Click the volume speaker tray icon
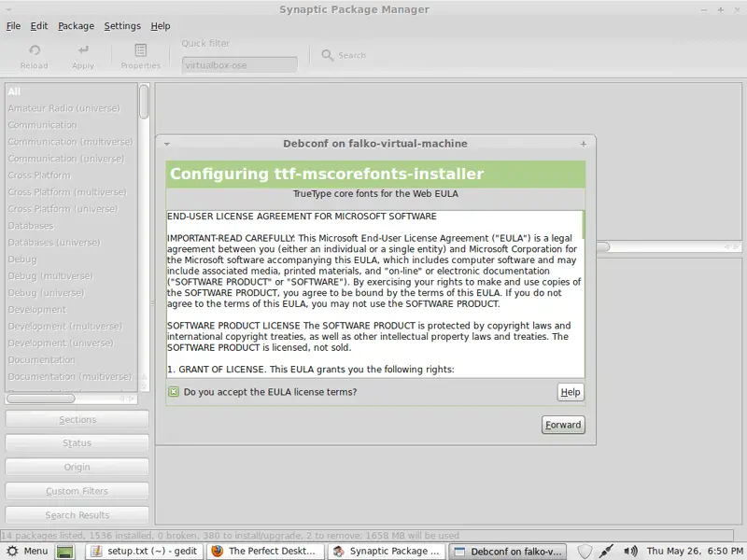Screen dimensions: 747x560 click(630, 551)
